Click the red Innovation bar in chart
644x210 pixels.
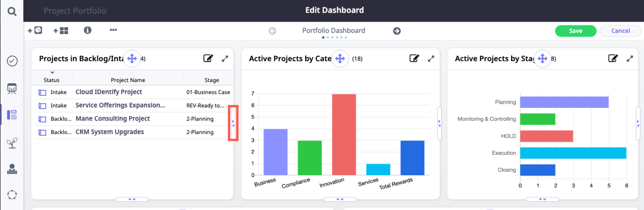coord(343,134)
